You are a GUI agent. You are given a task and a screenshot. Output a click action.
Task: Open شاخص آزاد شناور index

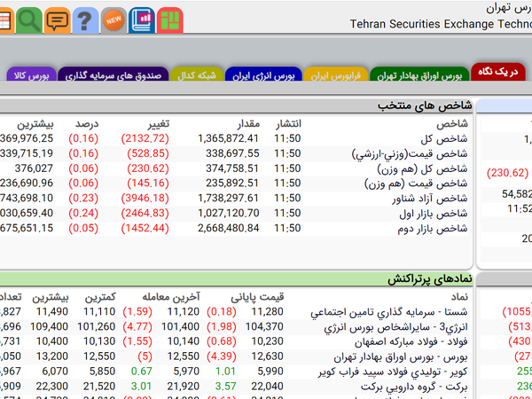tap(430, 199)
